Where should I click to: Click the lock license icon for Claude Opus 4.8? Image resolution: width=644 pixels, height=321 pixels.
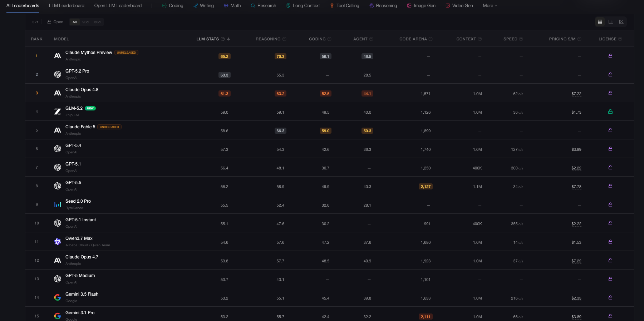(x=610, y=93)
